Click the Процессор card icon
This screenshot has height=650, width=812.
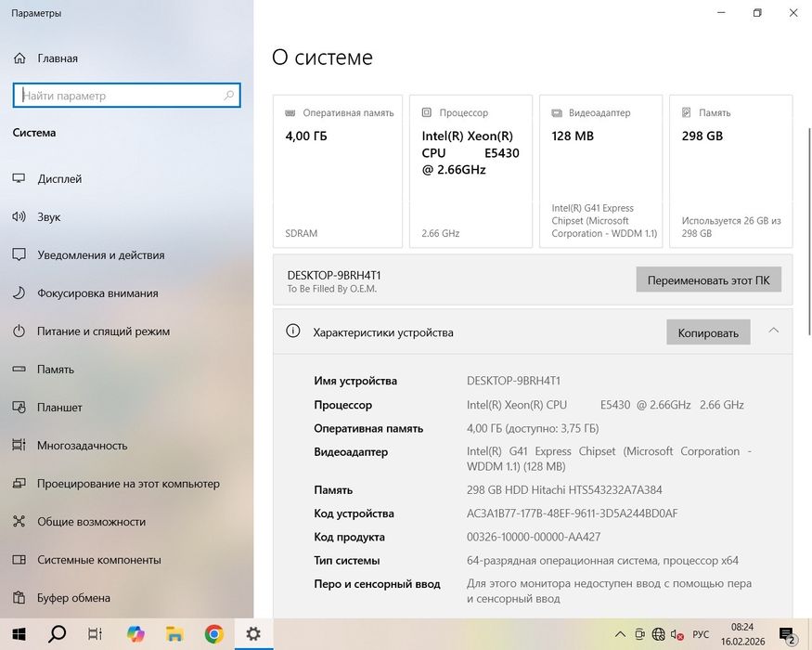pyautogui.click(x=426, y=112)
